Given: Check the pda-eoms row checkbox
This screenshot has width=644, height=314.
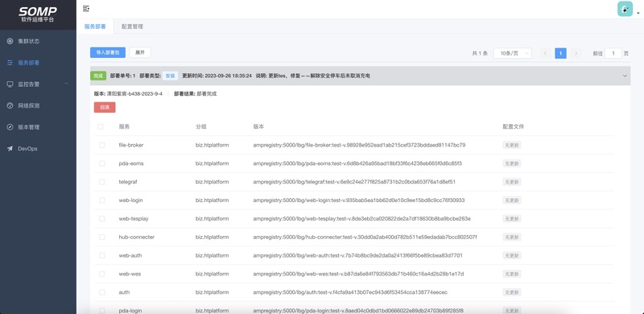Looking at the screenshot, I should [102, 163].
